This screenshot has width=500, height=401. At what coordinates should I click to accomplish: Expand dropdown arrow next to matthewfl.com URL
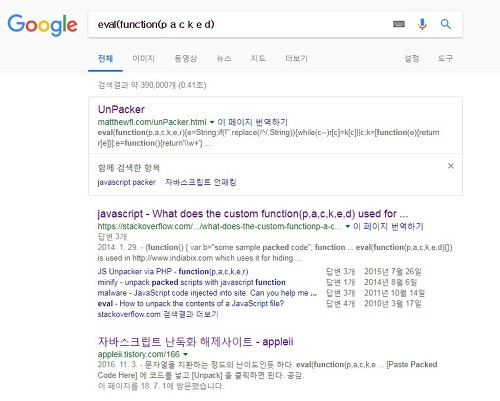(212, 122)
